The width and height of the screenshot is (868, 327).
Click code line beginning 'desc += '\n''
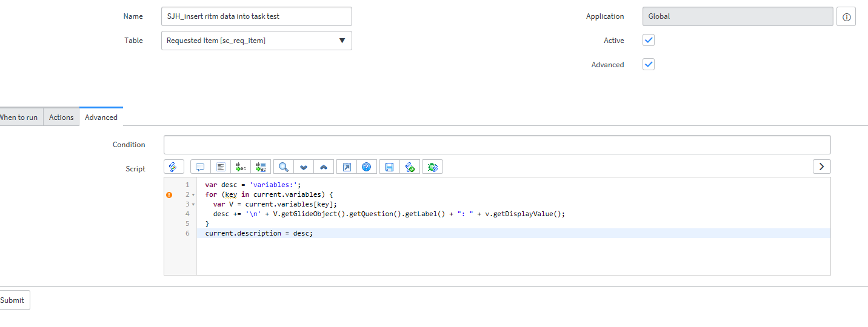coord(389,214)
